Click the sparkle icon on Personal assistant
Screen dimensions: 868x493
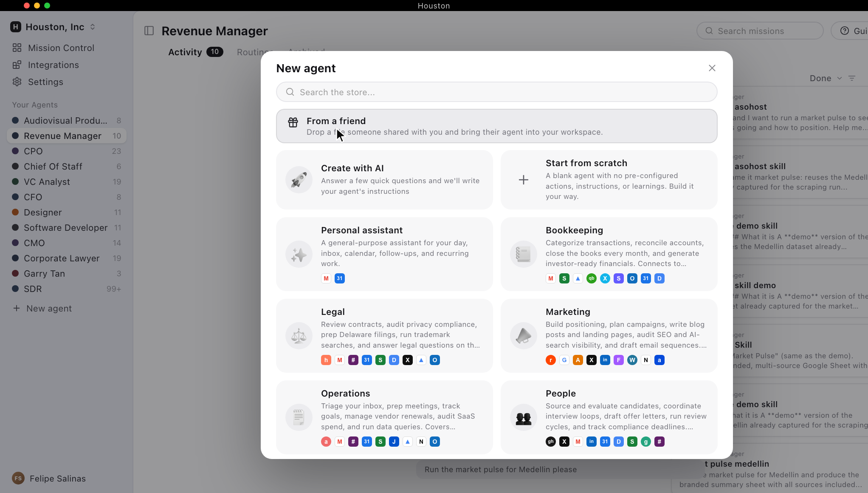299,254
